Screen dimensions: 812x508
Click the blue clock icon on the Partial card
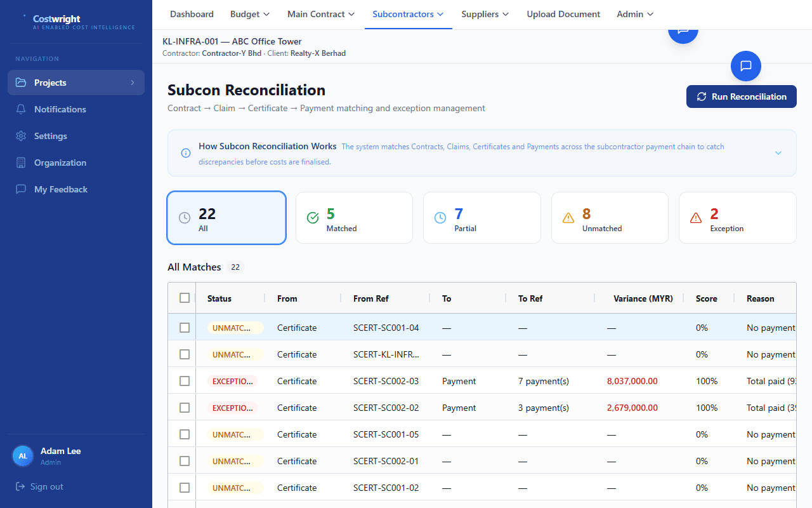440,218
